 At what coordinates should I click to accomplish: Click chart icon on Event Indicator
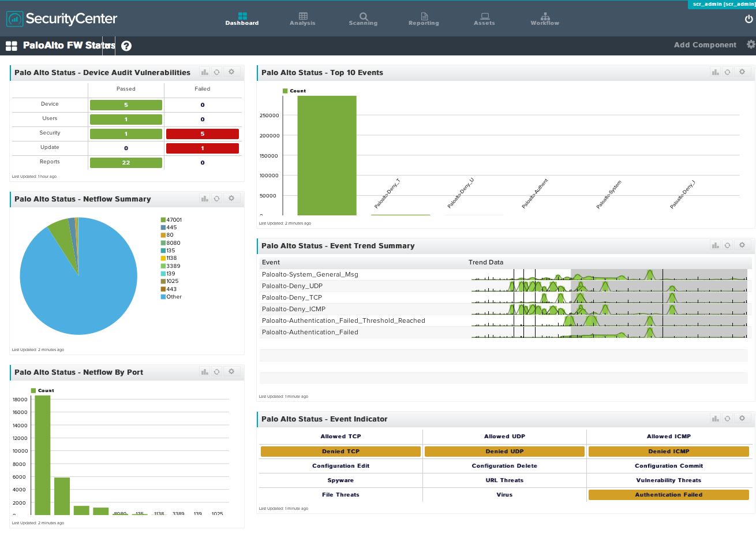[x=715, y=419]
